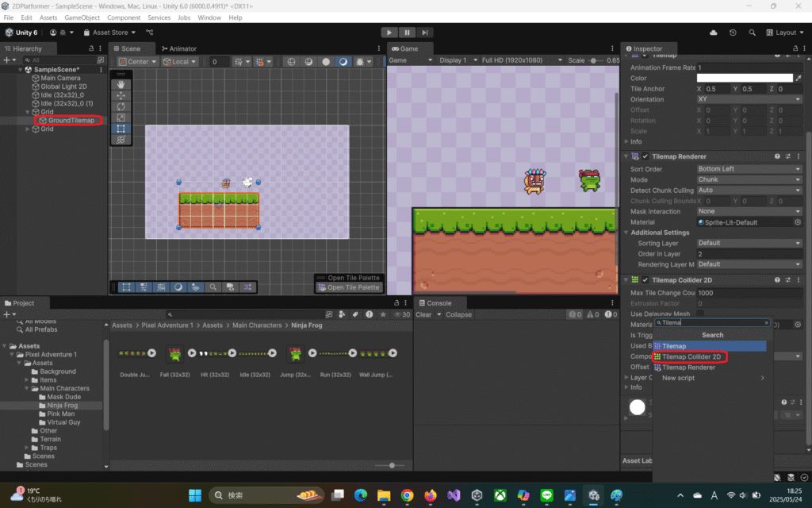Viewport: 812px width, 508px height.
Task: Click the Project search by label icon
Action: click(x=355, y=314)
